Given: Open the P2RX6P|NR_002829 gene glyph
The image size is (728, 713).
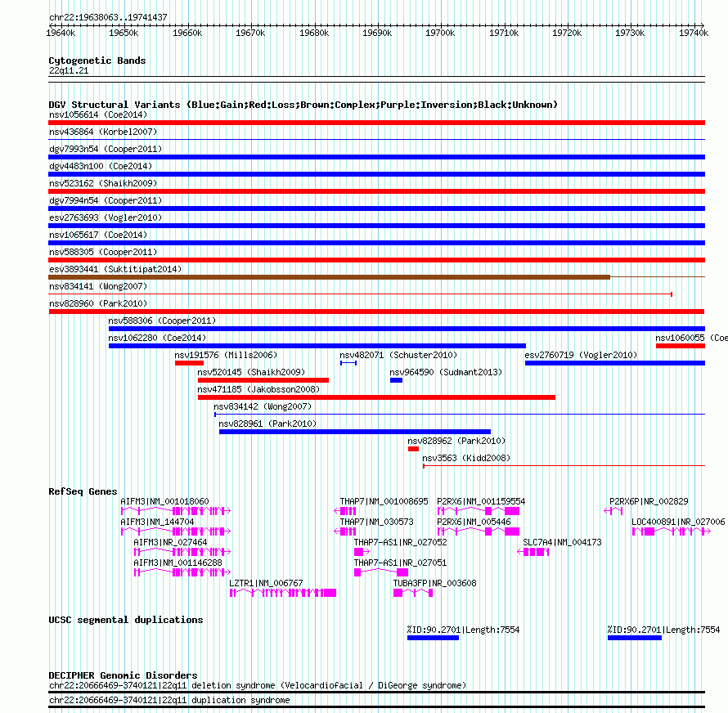Looking at the screenshot, I should tap(613, 511).
